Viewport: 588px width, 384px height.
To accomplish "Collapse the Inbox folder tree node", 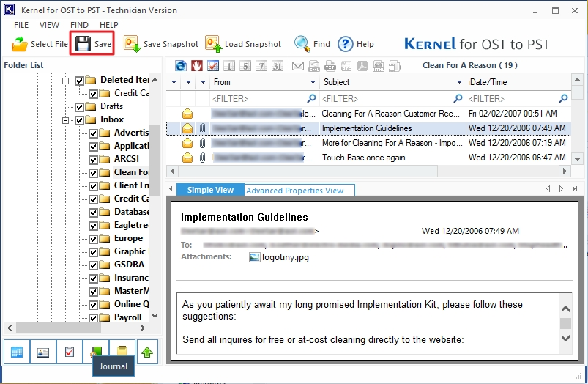I will click(66, 120).
